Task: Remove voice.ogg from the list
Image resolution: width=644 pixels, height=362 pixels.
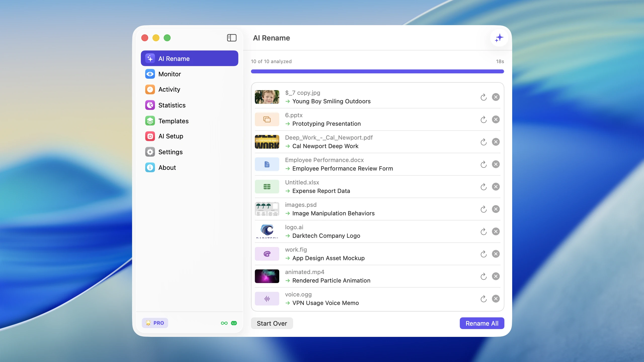Action: click(x=496, y=299)
